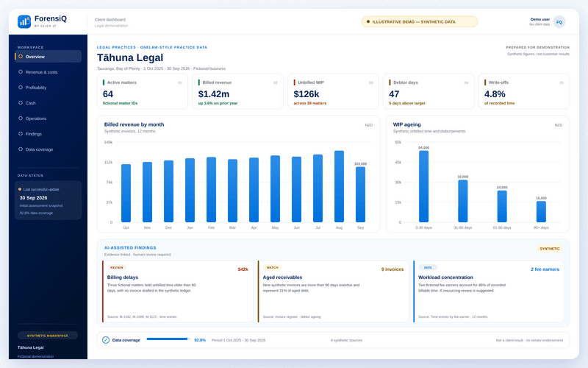Image resolution: width=588 pixels, height=368 pixels.
Task: Click 'Source: Invoice register · debtor ageing' text
Action: pos(292,317)
